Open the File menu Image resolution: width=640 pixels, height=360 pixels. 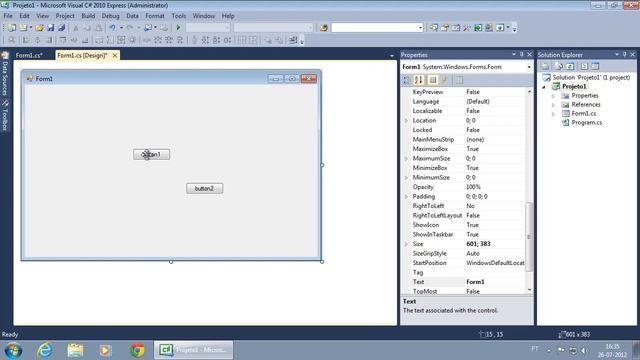pyautogui.click(x=8, y=16)
